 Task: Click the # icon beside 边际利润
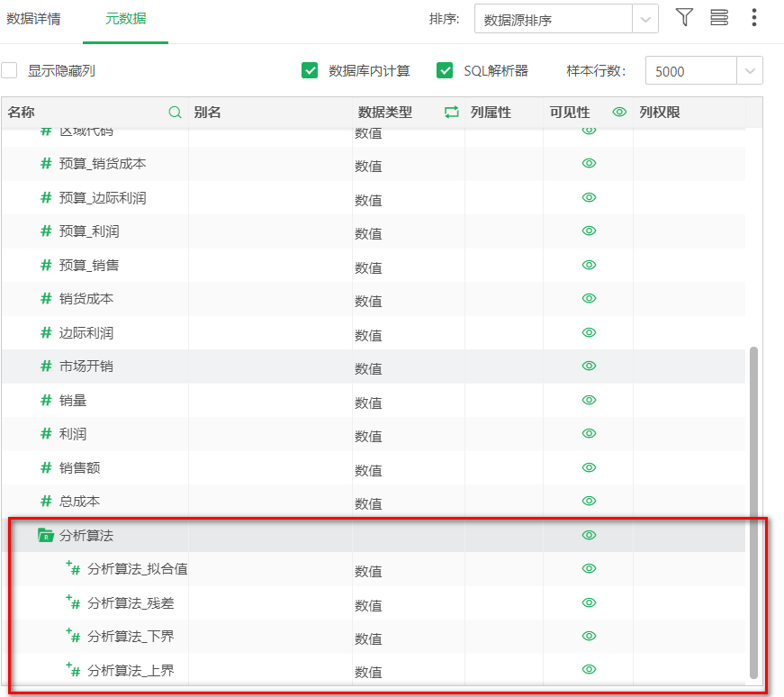coord(46,332)
